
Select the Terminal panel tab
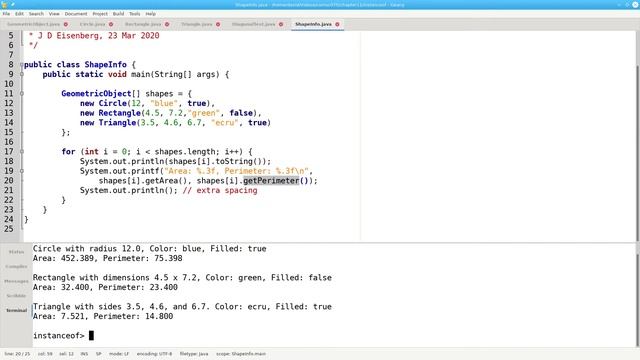tap(16, 310)
